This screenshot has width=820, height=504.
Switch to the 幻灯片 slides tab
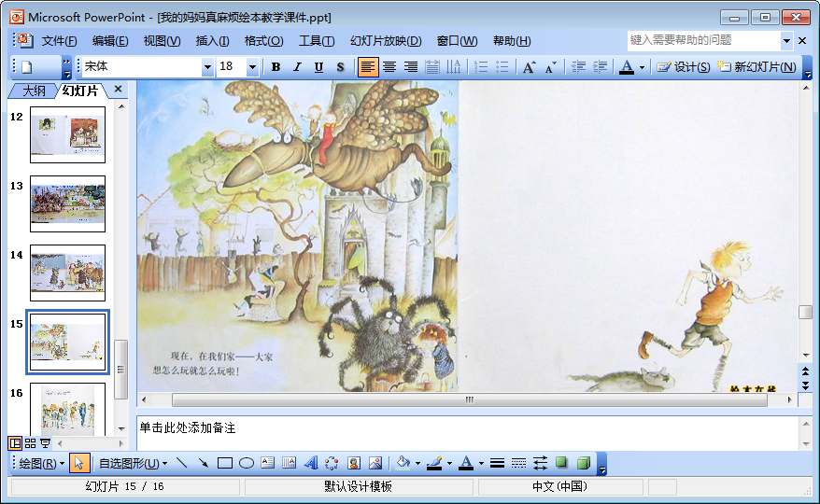(x=80, y=91)
